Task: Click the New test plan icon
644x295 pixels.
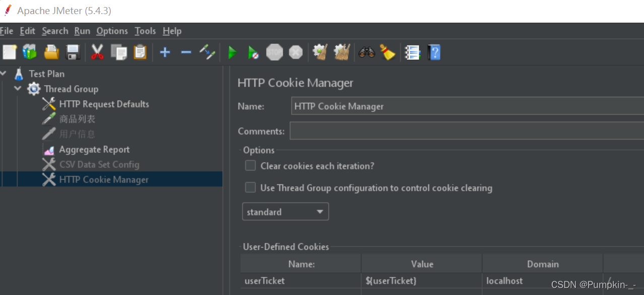Action: click(10, 52)
